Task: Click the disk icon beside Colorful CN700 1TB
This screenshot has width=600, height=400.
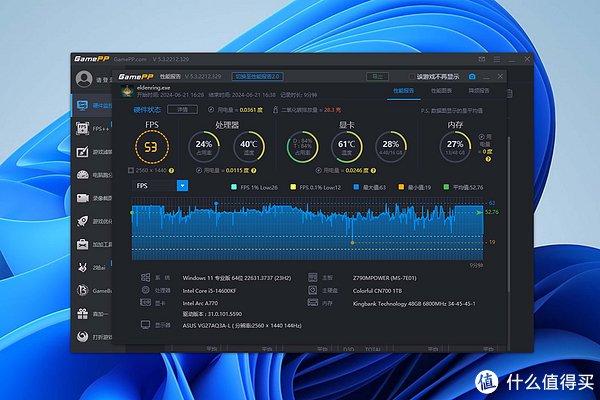Action: click(x=313, y=290)
